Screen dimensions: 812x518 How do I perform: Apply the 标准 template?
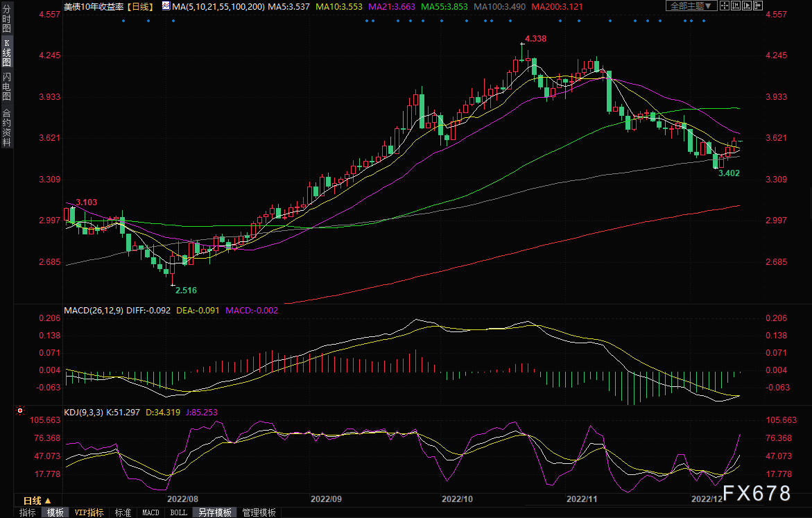(123, 512)
